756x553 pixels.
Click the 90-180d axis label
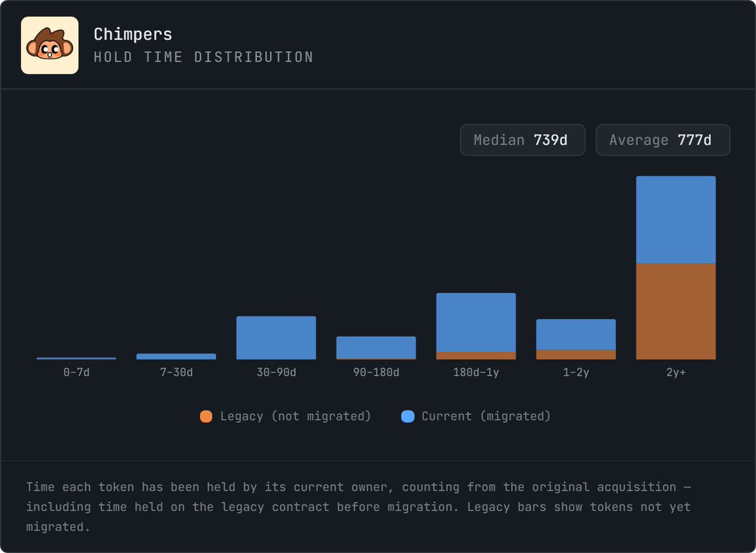[376, 373]
